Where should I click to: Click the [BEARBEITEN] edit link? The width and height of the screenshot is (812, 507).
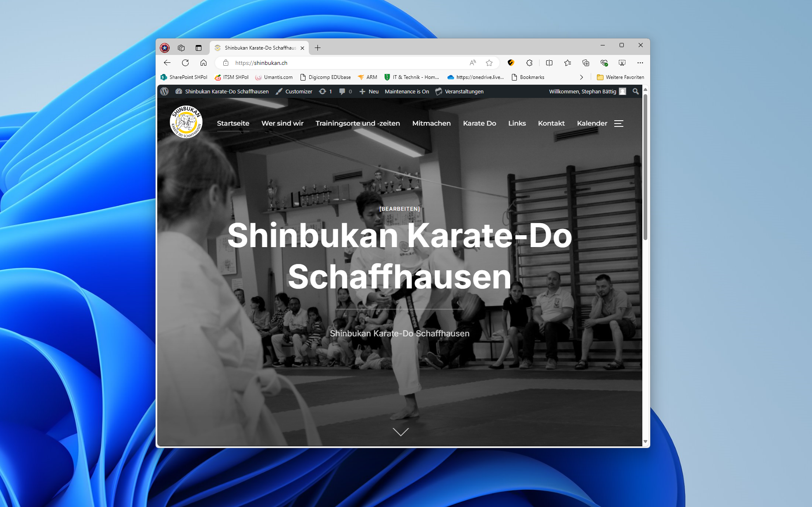[x=400, y=209]
